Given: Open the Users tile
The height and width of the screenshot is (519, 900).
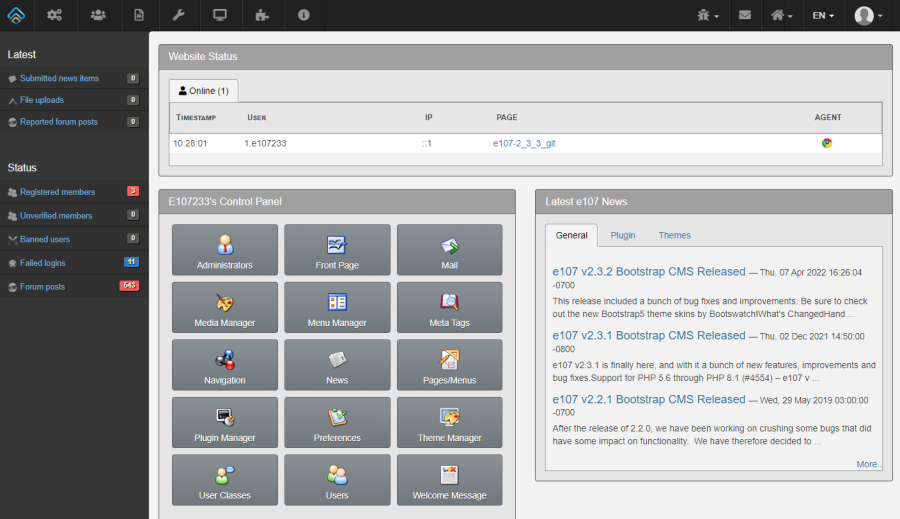Looking at the screenshot, I should (x=337, y=479).
